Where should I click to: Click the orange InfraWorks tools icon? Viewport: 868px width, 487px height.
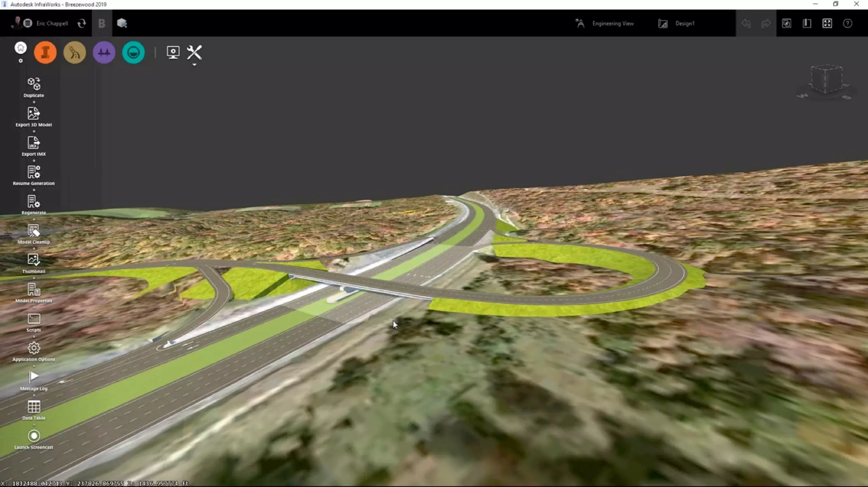(x=45, y=53)
